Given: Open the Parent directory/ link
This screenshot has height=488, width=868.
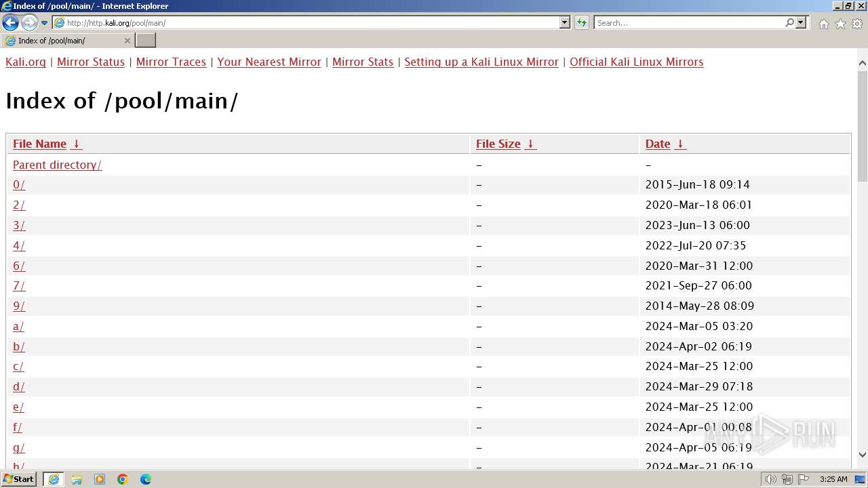Looking at the screenshot, I should tap(57, 165).
